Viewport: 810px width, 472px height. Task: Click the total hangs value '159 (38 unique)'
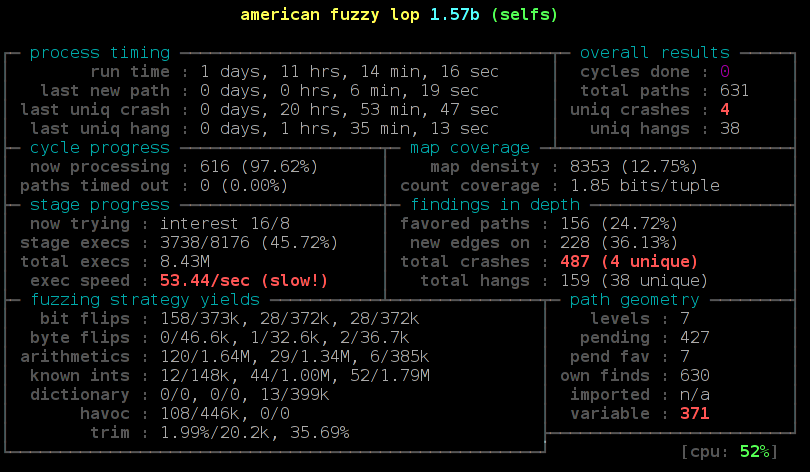click(634, 281)
